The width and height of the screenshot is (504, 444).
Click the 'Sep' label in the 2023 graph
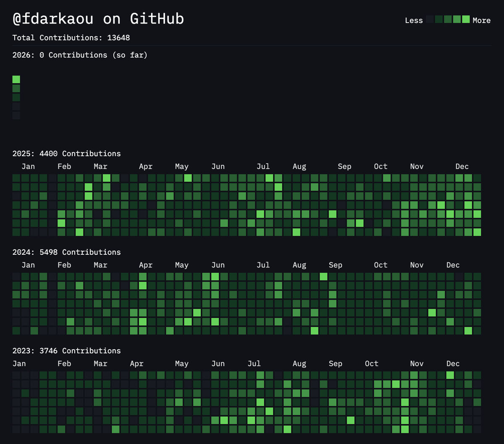[x=336, y=364]
